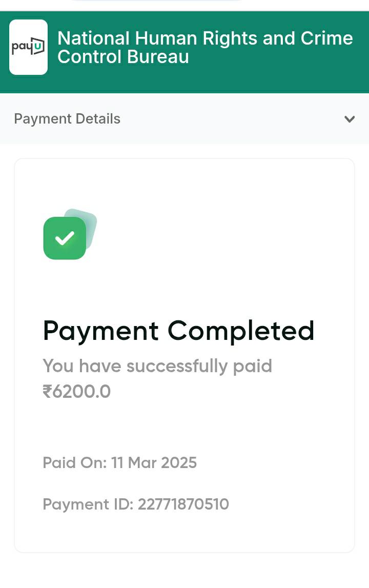The width and height of the screenshot is (369, 588).
Task: Click the year 2025 in the paid date
Action: click(x=179, y=463)
